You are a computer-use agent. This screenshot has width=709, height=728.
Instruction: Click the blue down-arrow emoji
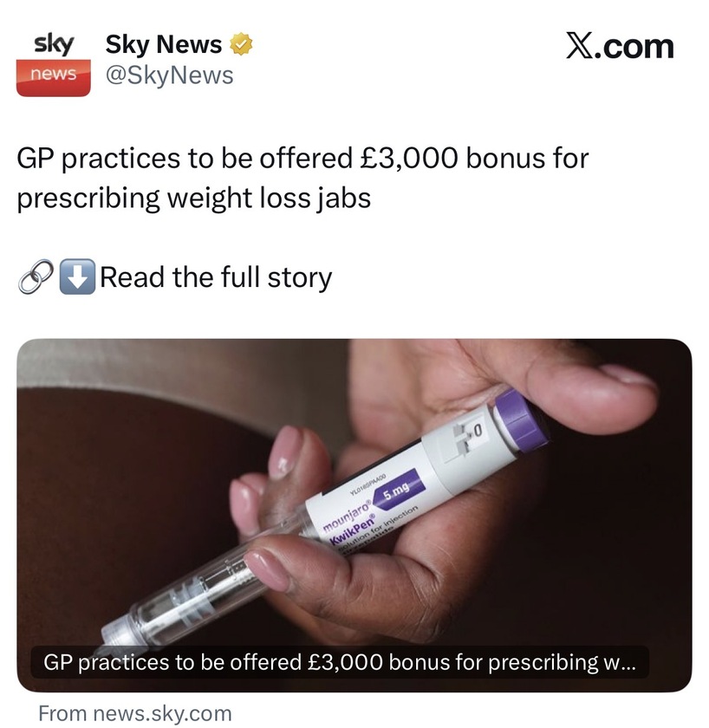pos(77,276)
